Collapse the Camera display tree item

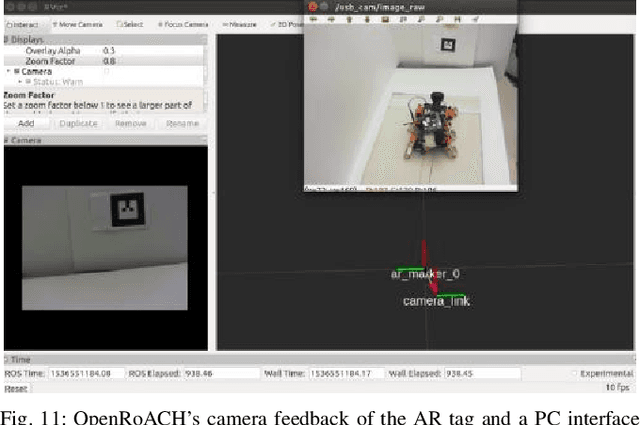pos(8,71)
